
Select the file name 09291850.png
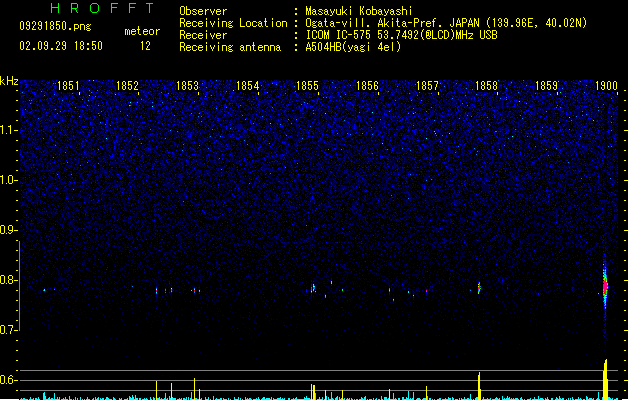55,26
